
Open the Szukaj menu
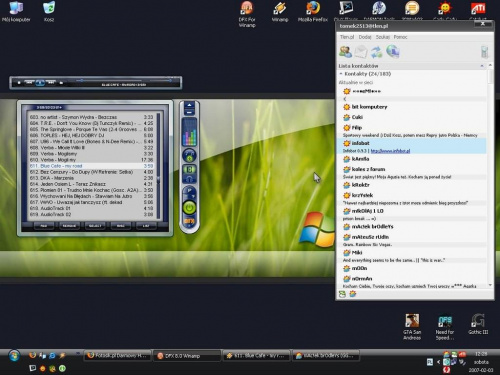pyautogui.click(x=382, y=37)
